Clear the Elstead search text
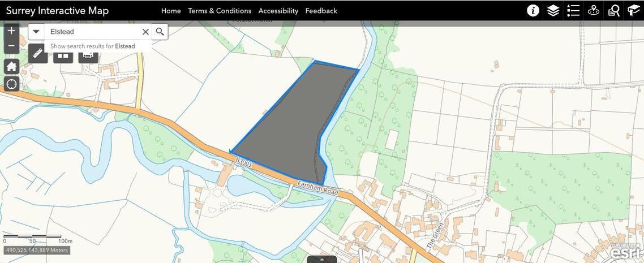 tap(145, 32)
